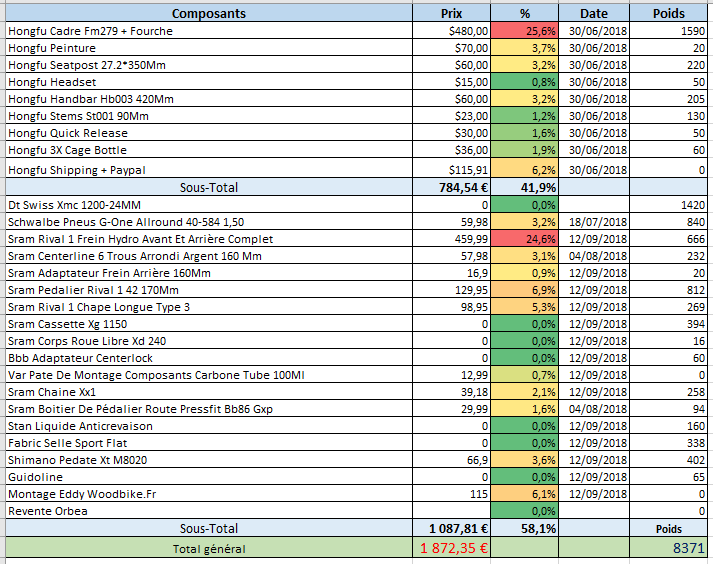
Task: Select cell Sram Rival 1 Frein Hydro
Action: (x=209, y=239)
